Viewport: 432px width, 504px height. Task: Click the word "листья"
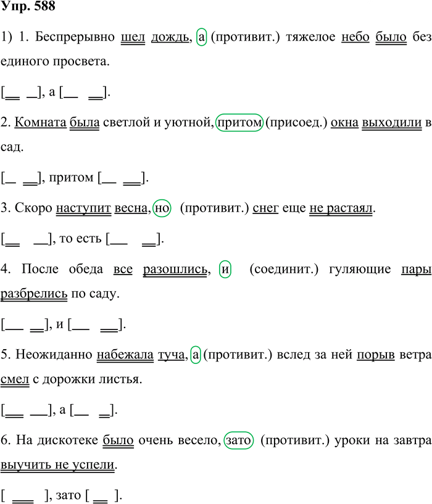119,379
